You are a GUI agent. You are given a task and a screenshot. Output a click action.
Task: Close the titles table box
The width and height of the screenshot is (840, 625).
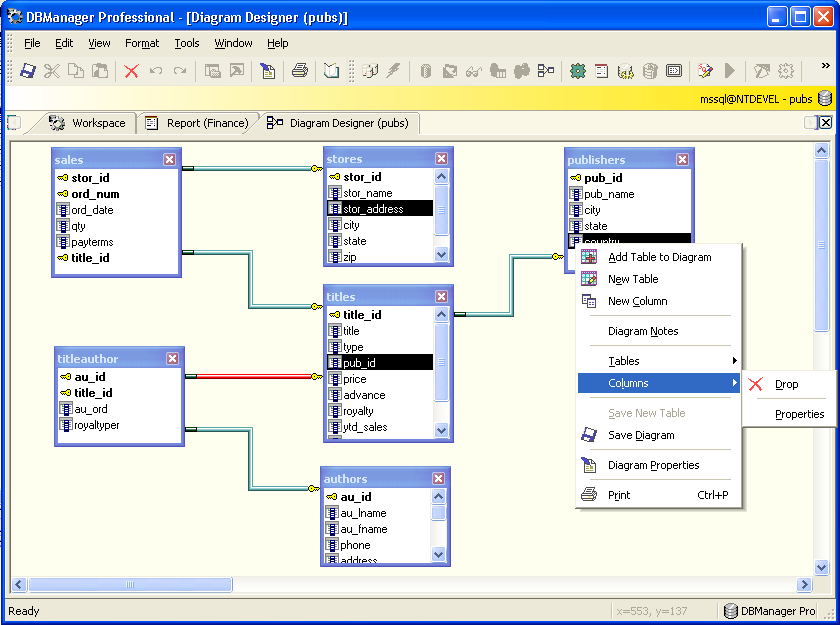point(441,297)
